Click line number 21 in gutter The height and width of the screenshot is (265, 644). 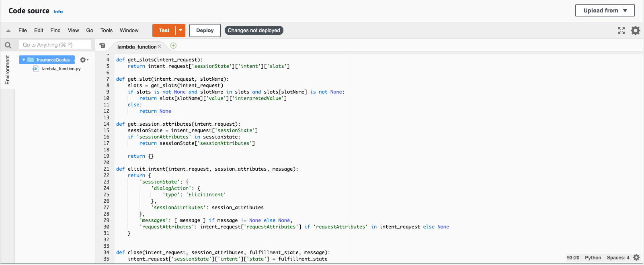pyautogui.click(x=107, y=169)
